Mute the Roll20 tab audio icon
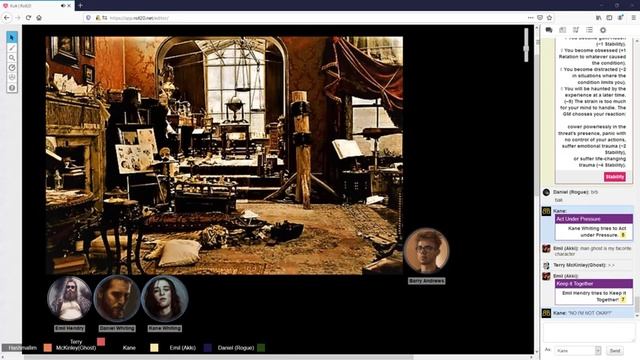The image size is (640, 360). click(x=63, y=6)
